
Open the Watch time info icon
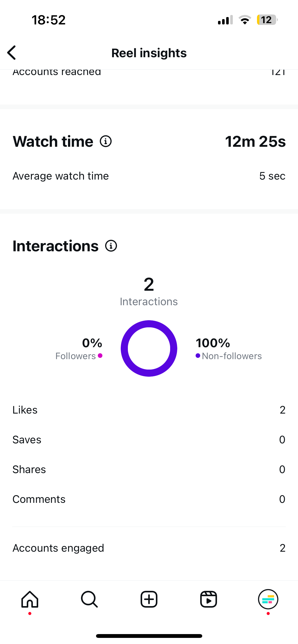[x=106, y=141]
